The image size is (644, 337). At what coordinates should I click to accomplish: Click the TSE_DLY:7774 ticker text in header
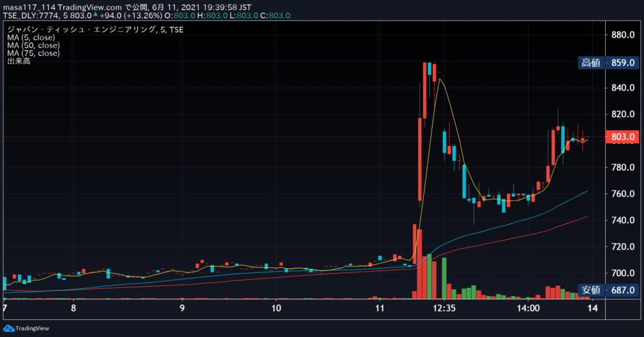tap(31, 16)
